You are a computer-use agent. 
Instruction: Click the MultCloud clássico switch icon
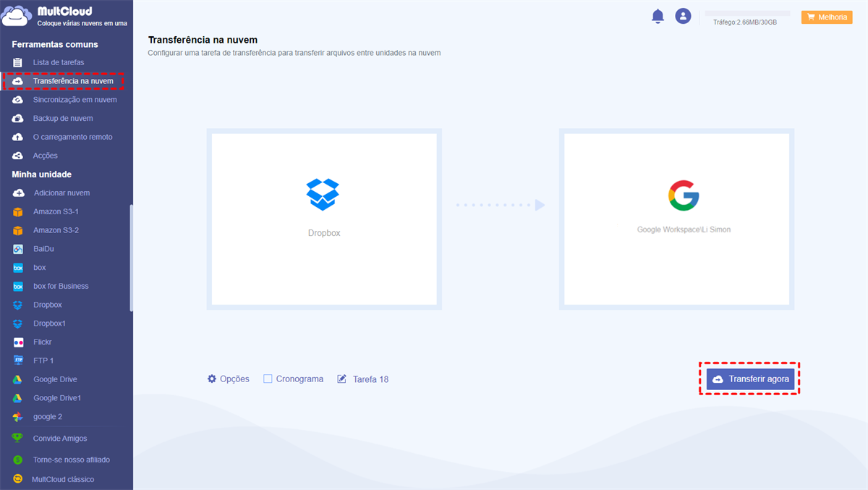[18, 479]
